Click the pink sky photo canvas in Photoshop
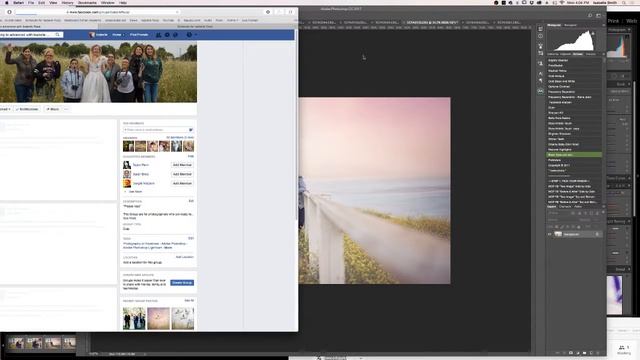This screenshot has height=360, width=640. tap(375, 191)
